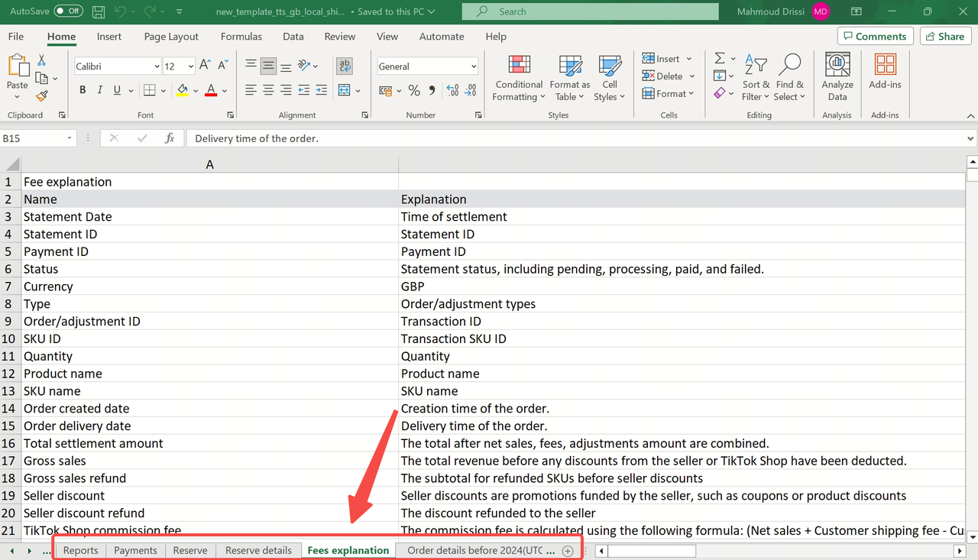
Task: Center text horizontally in the cell
Action: 268,90
